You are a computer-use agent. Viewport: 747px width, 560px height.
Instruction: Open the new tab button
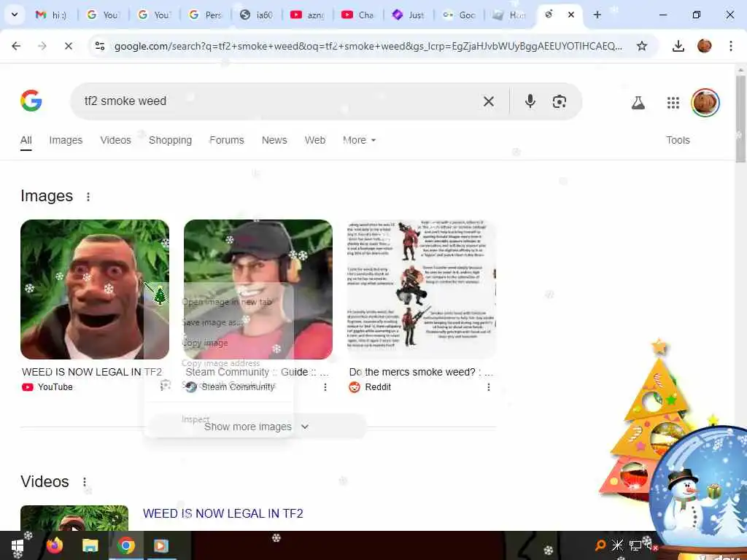point(597,15)
